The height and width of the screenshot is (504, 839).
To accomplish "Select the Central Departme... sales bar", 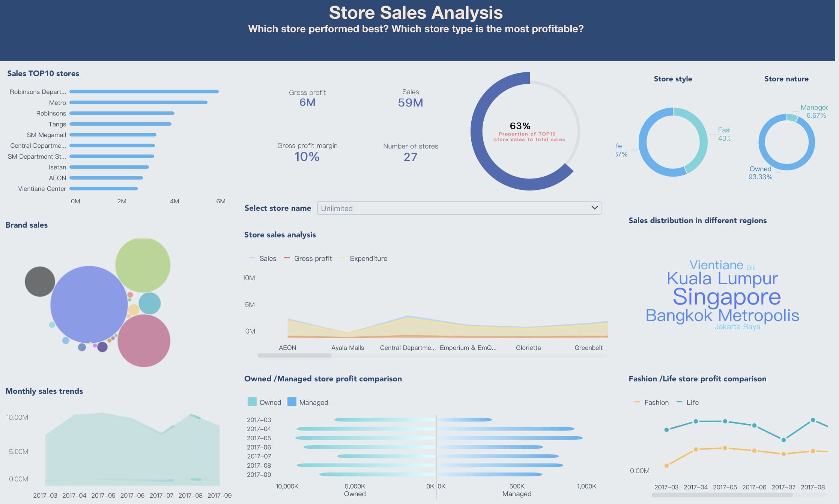I will (112, 145).
